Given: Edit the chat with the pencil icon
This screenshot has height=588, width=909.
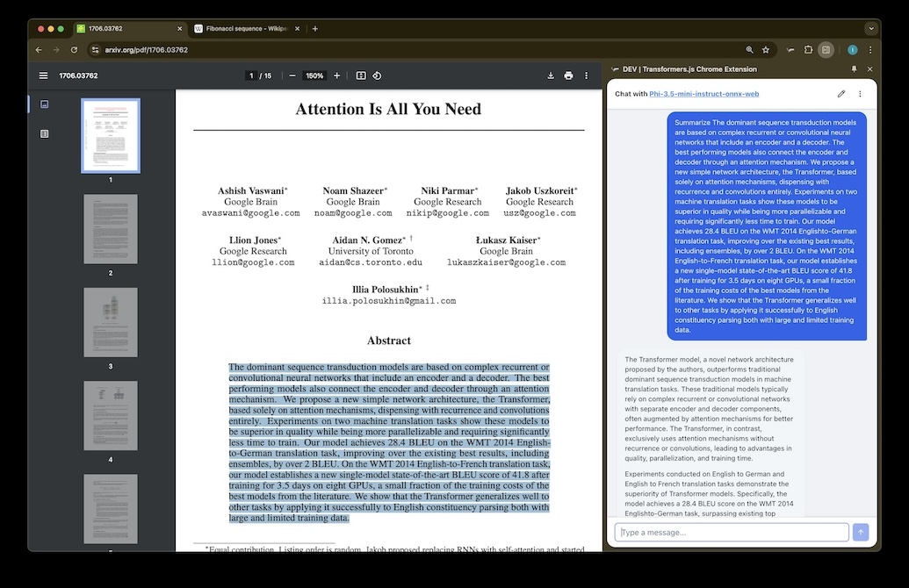Looking at the screenshot, I should click(x=840, y=93).
